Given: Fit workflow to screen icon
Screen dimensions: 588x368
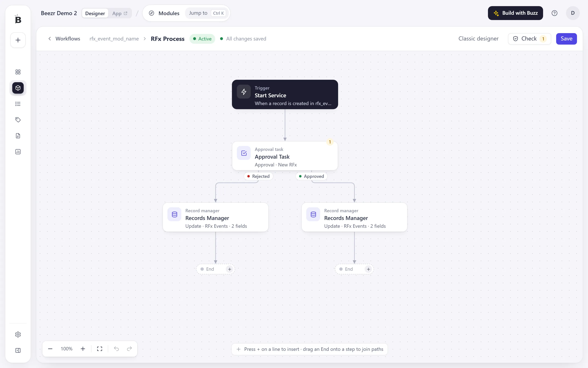Looking at the screenshot, I should pyautogui.click(x=100, y=349).
